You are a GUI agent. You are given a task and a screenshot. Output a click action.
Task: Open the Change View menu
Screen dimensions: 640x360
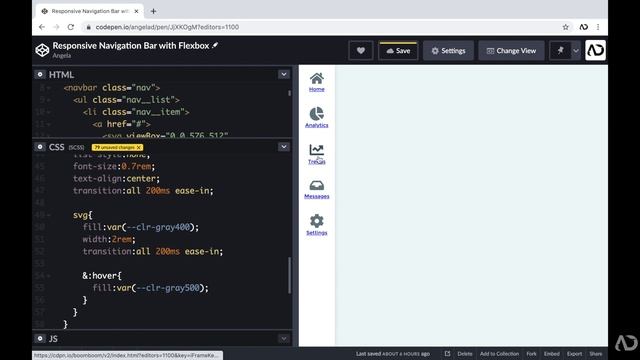point(511,51)
